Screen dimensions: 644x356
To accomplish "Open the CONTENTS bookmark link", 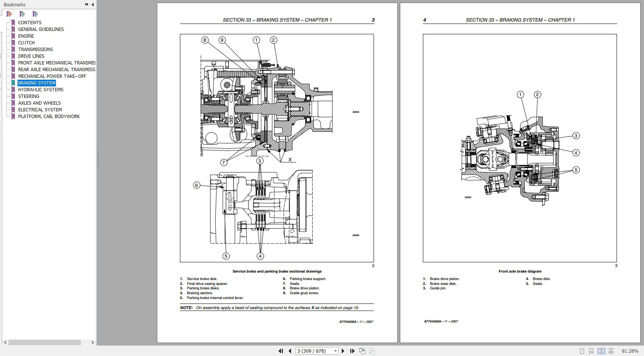I will [29, 22].
